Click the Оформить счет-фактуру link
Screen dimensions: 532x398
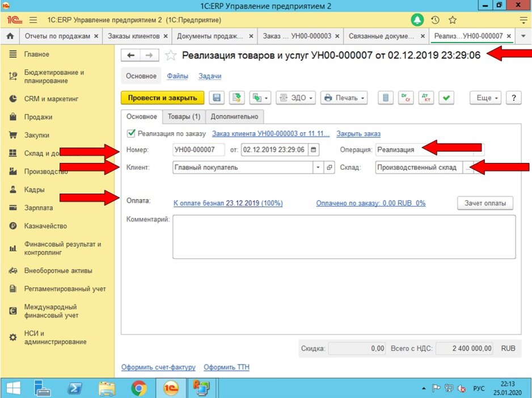point(158,367)
